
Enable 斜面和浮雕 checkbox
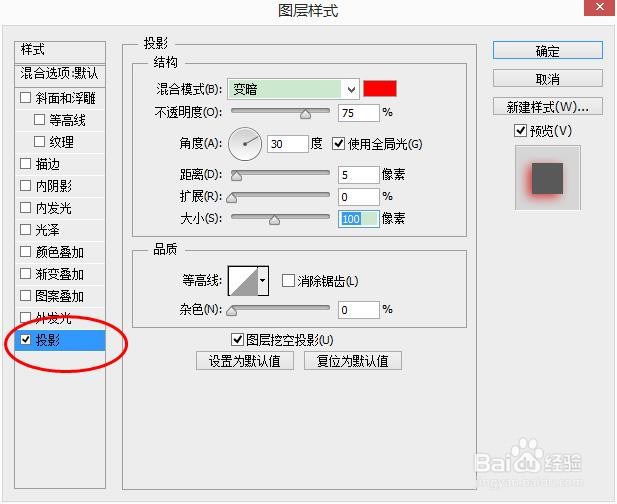tap(25, 98)
